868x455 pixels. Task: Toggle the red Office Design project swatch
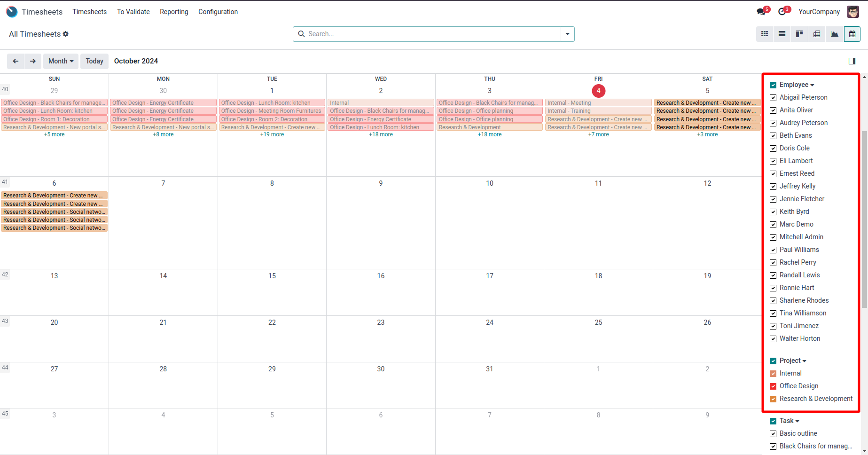[x=773, y=386]
